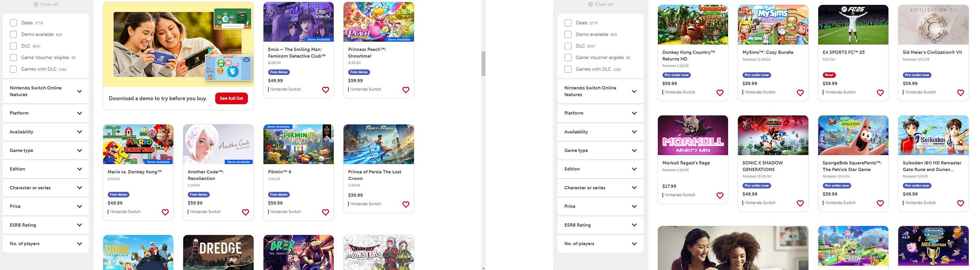Open Morkull Ragast's Rage cover image
The width and height of the screenshot is (980, 270).
point(693,135)
